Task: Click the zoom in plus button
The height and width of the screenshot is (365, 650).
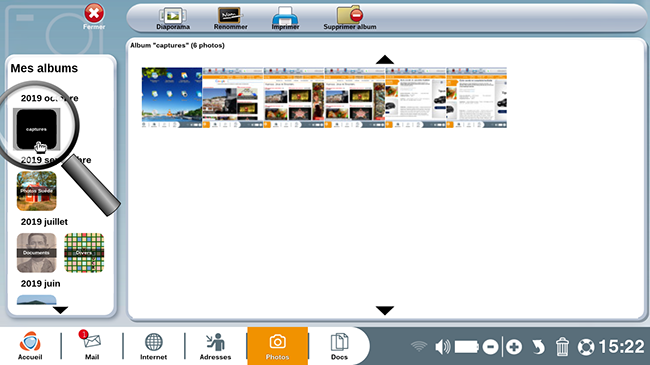Action: 514,347
